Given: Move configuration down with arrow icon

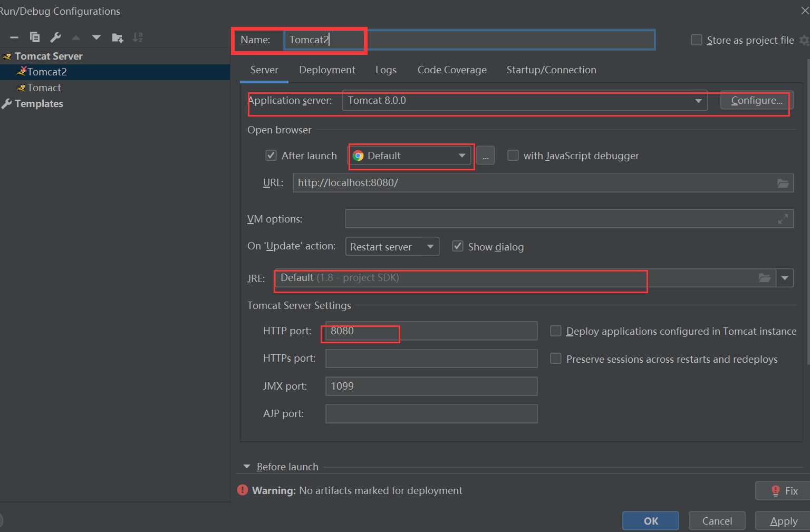Looking at the screenshot, I should pyautogui.click(x=96, y=37).
